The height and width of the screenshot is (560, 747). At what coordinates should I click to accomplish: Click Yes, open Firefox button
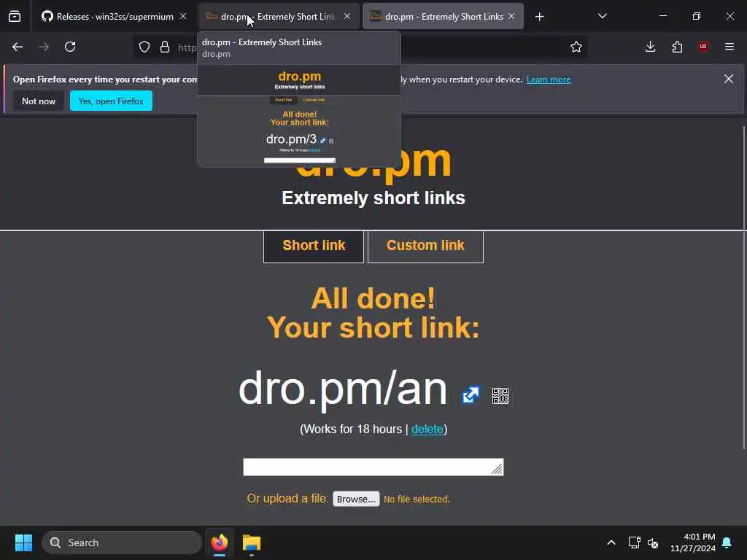click(x=111, y=101)
